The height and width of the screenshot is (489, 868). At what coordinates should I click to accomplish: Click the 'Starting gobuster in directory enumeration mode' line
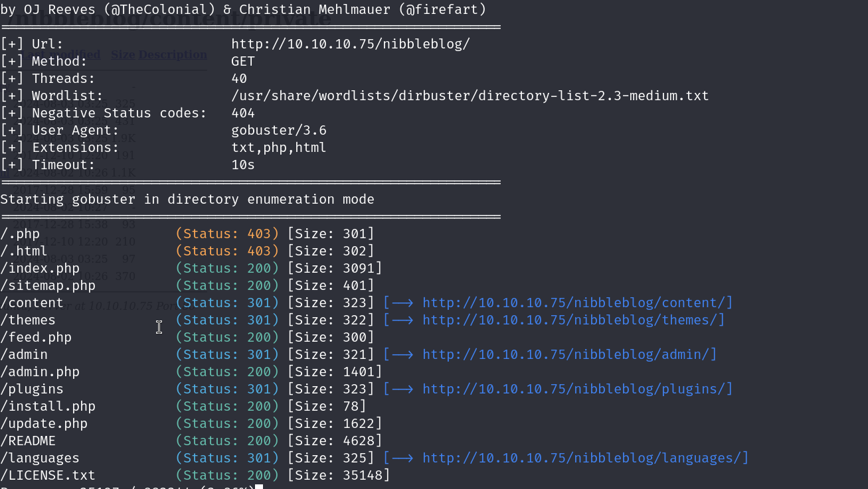coord(187,200)
